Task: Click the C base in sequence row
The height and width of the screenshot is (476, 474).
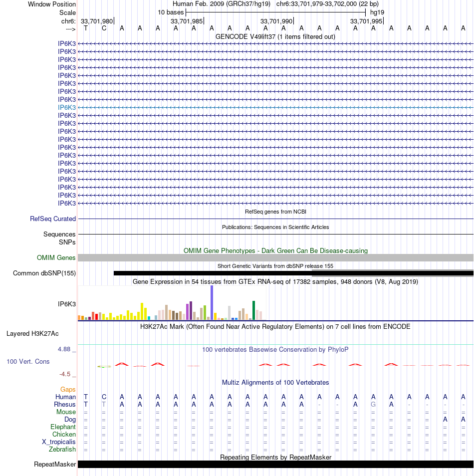Action: pos(104,28)
